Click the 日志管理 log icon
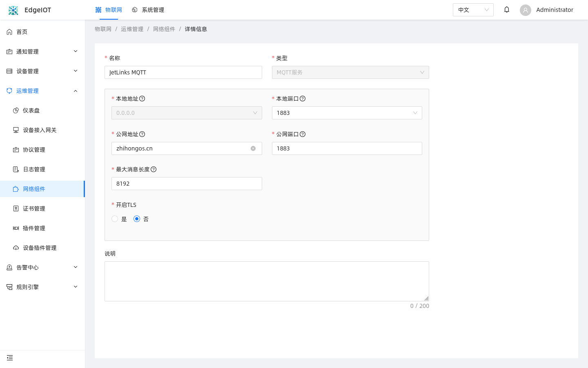 point(16,169)
